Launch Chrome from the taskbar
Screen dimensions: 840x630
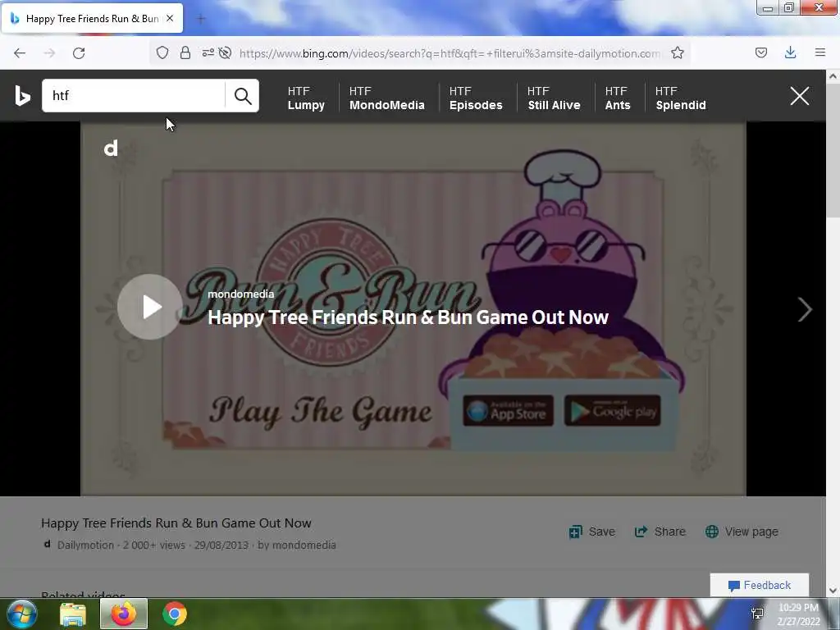[x=175, y=614]
